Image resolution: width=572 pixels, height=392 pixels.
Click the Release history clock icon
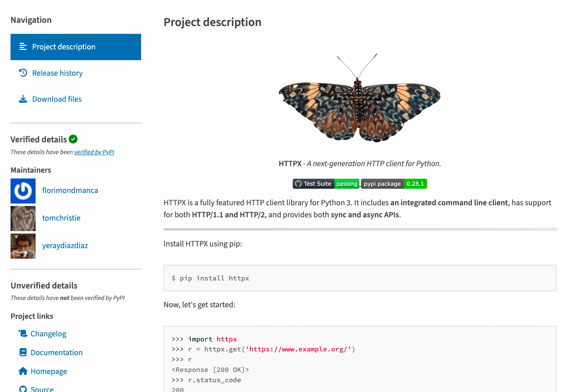tap(23, 73)
